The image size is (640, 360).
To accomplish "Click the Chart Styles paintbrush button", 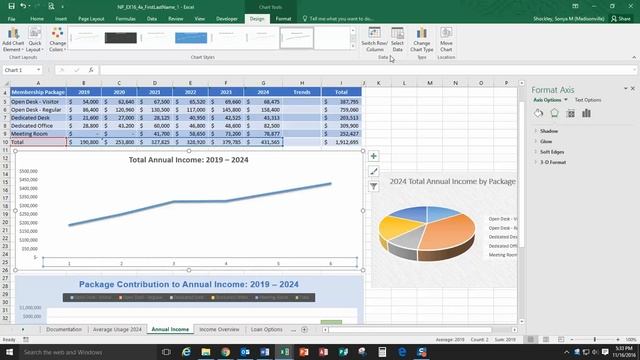I will coord(373,171).
